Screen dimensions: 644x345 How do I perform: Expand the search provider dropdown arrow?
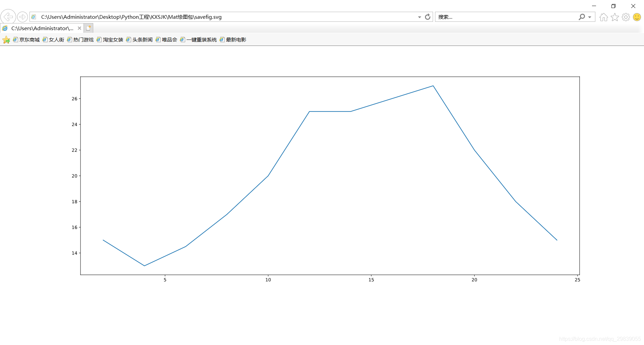pos(590,17)
